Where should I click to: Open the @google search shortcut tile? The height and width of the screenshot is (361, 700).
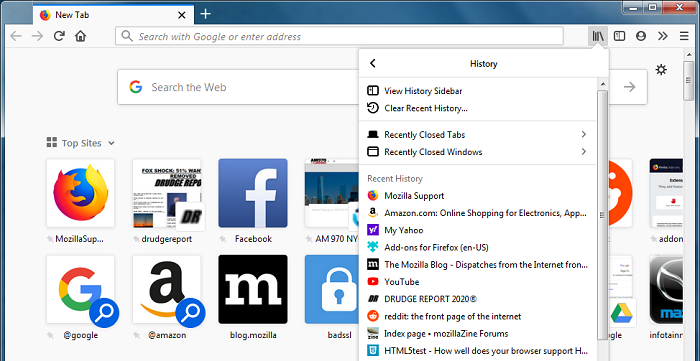click(x=80, y=290)
